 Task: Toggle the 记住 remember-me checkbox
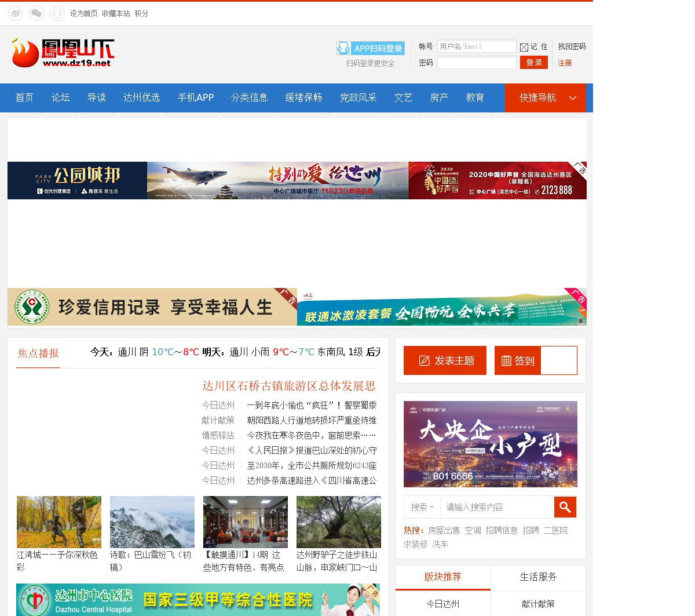click(524, 47)
